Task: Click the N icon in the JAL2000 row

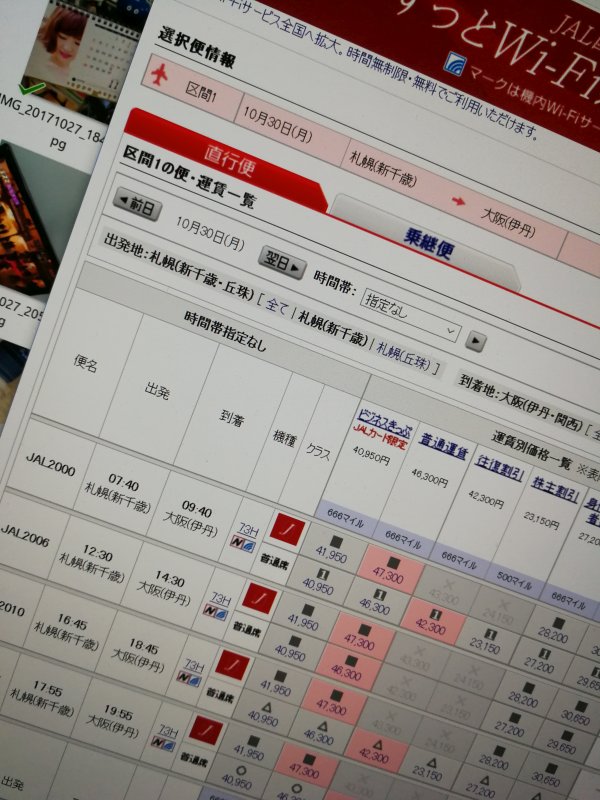Action: (x=237, y=542)
